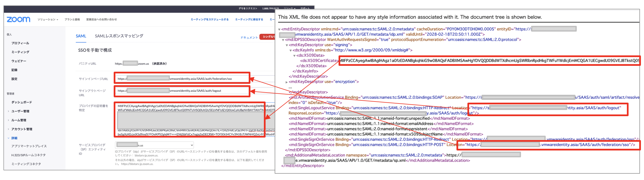
Task: Open プロフィール in the Zoom sidebar
Action: click(x=20, y=43)
